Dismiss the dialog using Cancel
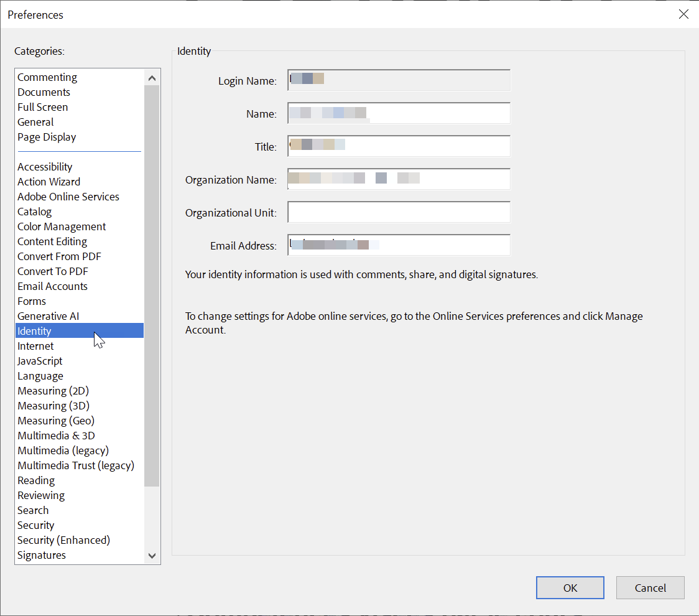The width and height of the screenshot is (699, 616). [x=650, y=587]
